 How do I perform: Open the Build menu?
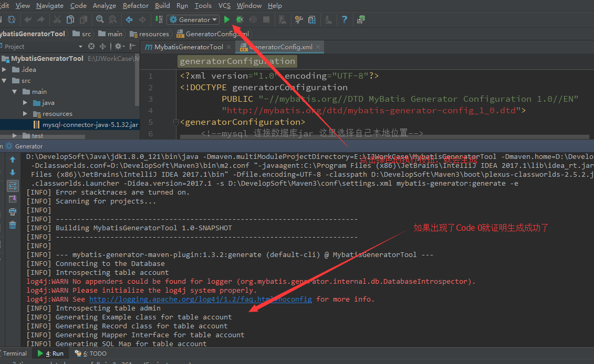162,6
